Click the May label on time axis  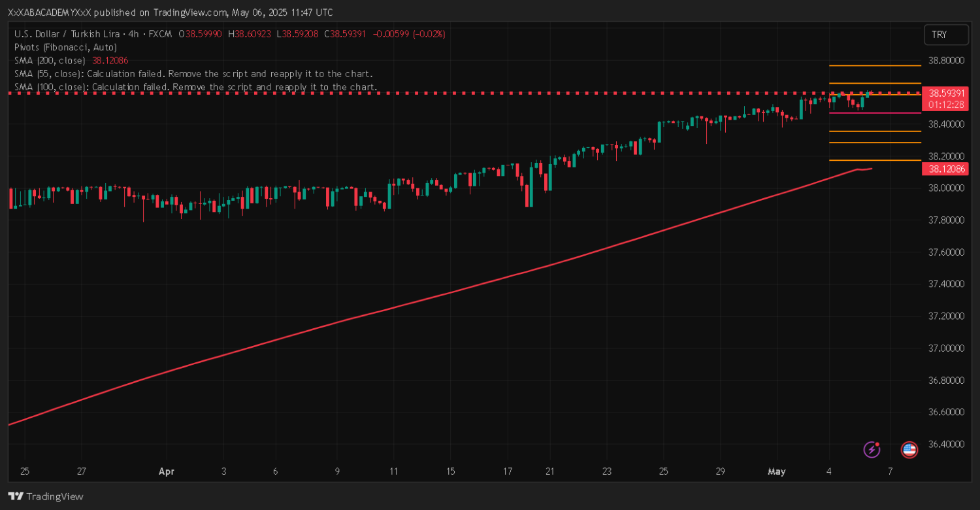point(777,471)
